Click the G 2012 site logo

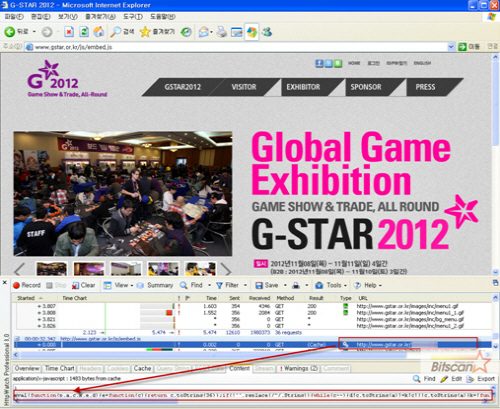pos(67,79)
